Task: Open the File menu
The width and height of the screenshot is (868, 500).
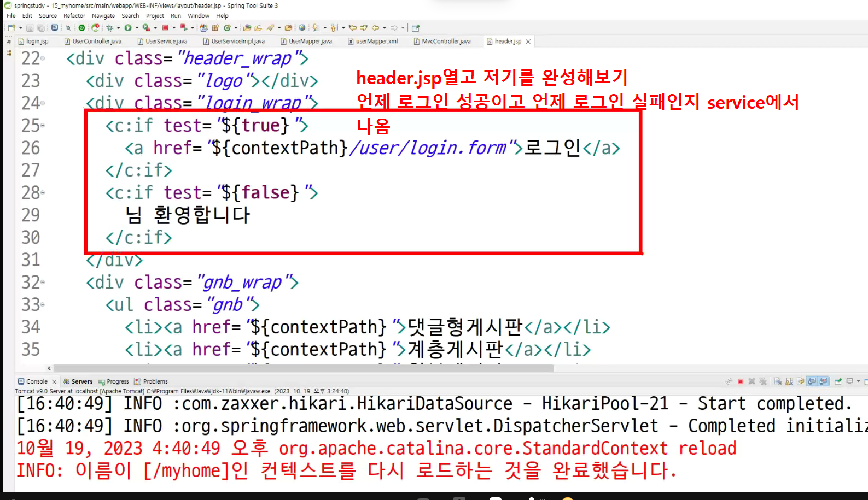Action: [x=11, y=16]
